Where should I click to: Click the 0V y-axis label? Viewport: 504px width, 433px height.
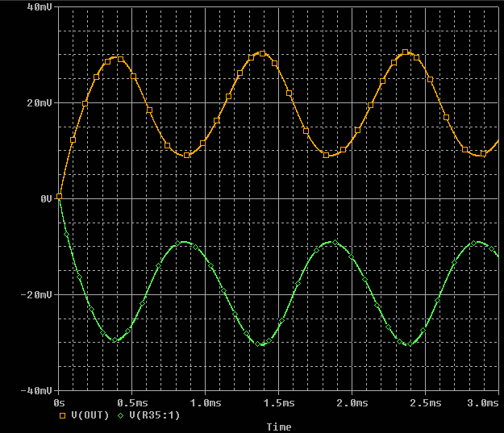[x=46, y=198]
